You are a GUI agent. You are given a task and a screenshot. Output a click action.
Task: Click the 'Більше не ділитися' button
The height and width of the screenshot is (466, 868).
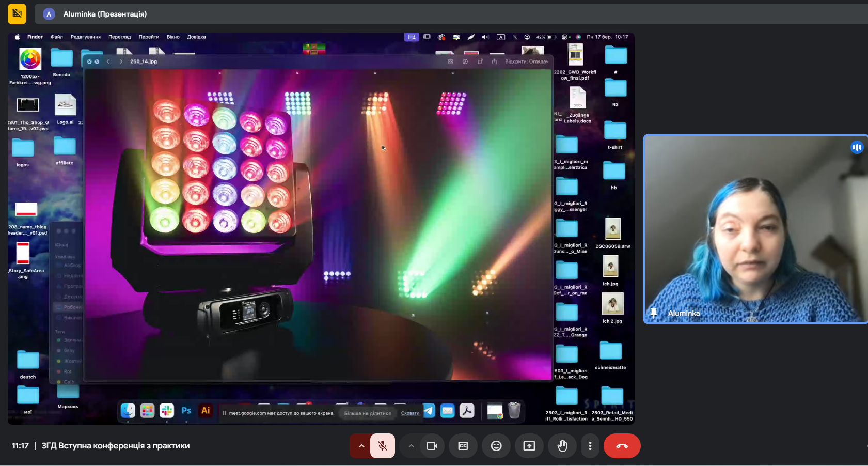point(368,413)
